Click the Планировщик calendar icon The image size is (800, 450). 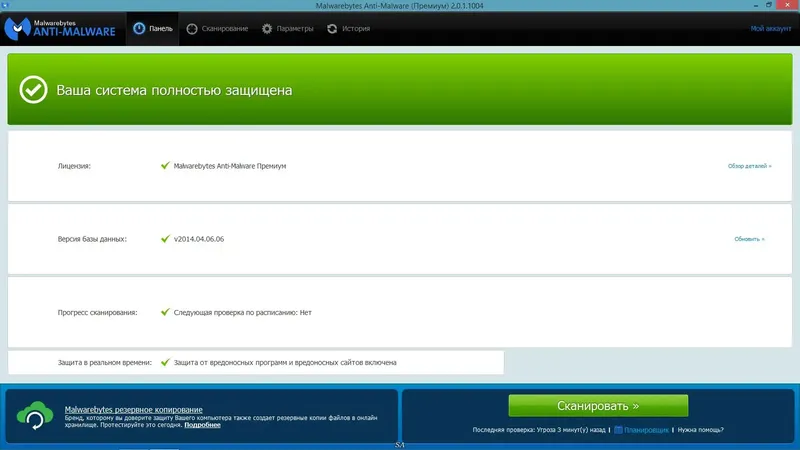click(618, 430)
